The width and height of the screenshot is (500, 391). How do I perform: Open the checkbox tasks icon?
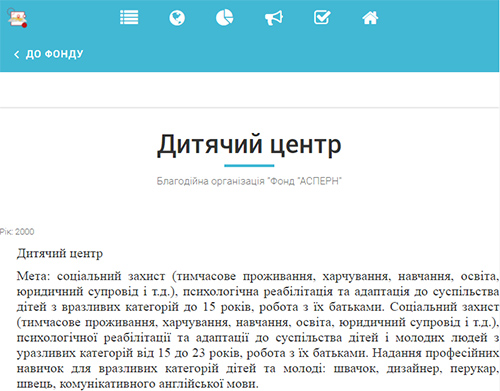pos(322,17)
